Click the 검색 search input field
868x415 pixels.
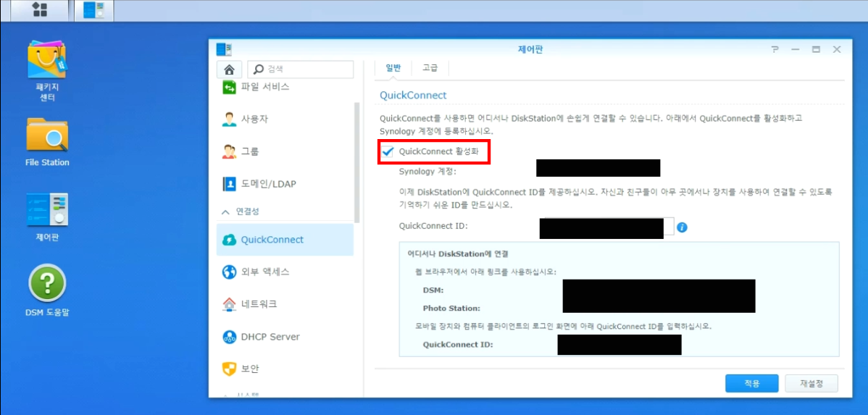point(301,70)
